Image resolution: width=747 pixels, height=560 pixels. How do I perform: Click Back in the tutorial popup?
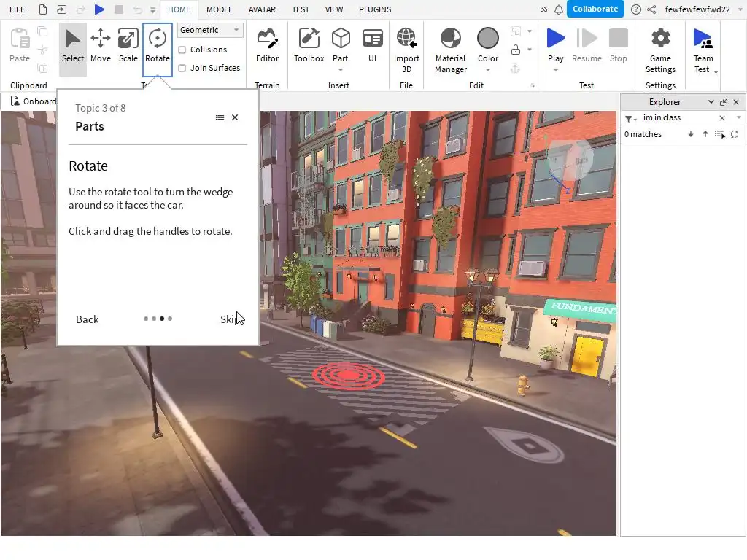[x=88, y=319]
